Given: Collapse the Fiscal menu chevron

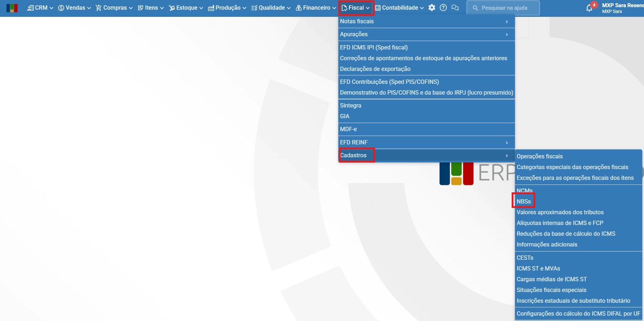Looking at the screenshot, I should coord(368,8).
